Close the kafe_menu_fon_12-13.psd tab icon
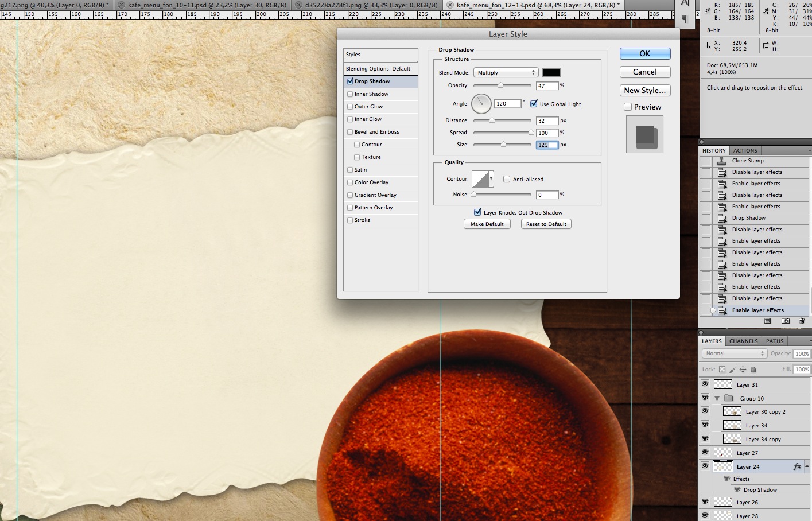Image resolution: width=812 pixels, height=521 pixels. coord(450,5)
